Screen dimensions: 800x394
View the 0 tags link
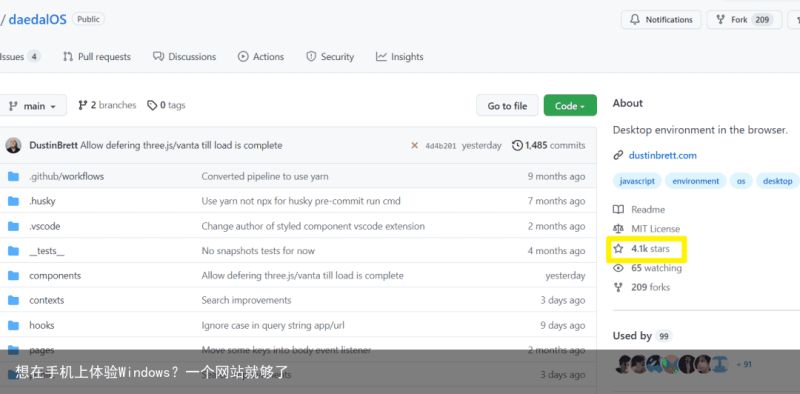(166, 105)
